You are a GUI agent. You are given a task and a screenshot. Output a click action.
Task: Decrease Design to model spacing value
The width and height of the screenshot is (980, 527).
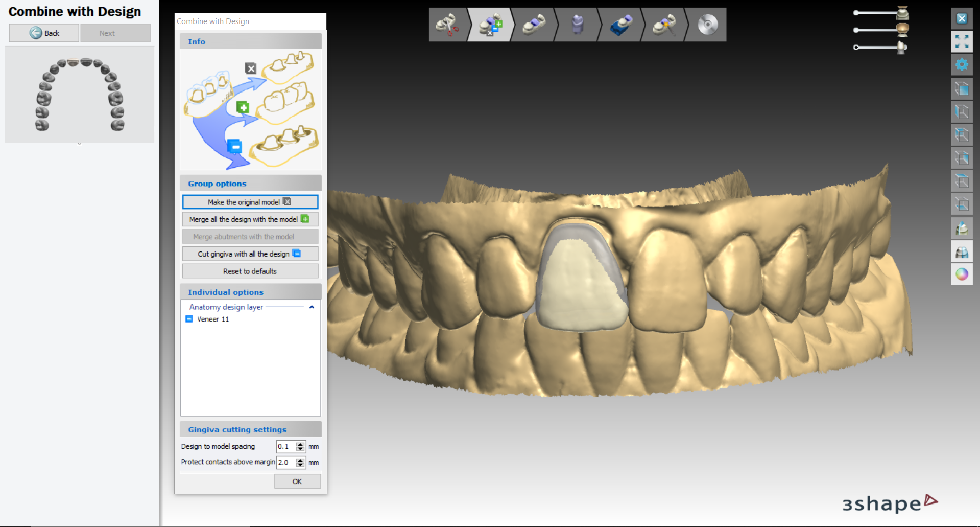click(x=300, y=449)
